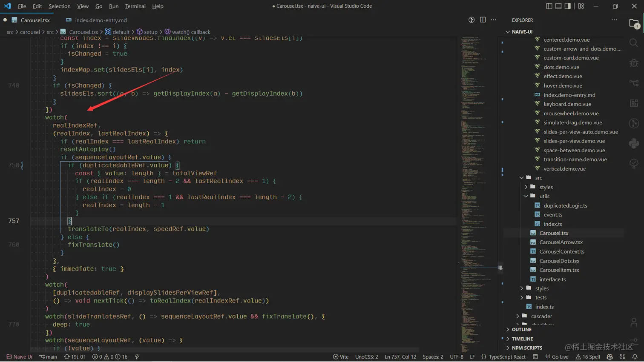644x362 pixels.
Task: Click the lightning bolt status bar icon
Action: [x=137, y=357]
